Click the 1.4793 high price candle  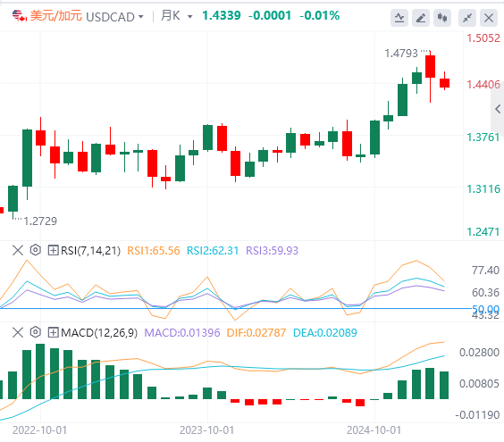coord(430,66)
